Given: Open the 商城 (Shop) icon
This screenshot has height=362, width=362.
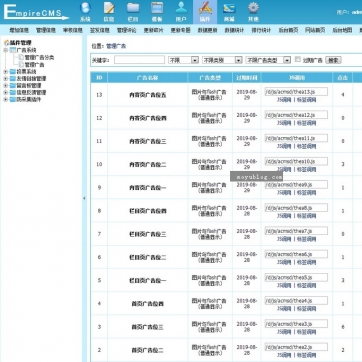Looking at the screenshot, I should pos(229,12).
